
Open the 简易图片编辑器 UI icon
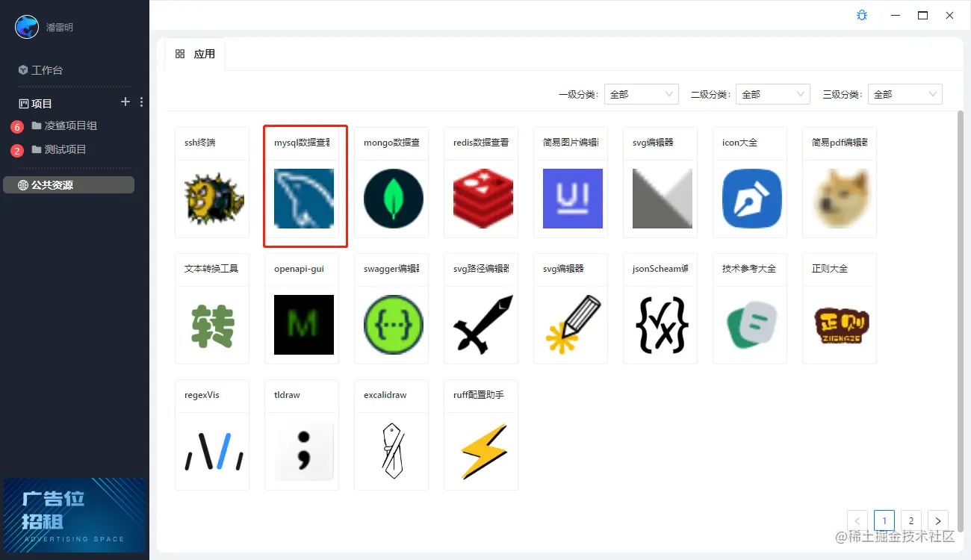(573, 199)
